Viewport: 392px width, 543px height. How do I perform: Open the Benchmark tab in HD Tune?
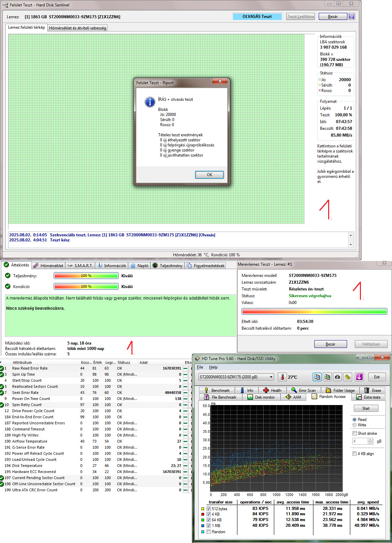point(217,391)
